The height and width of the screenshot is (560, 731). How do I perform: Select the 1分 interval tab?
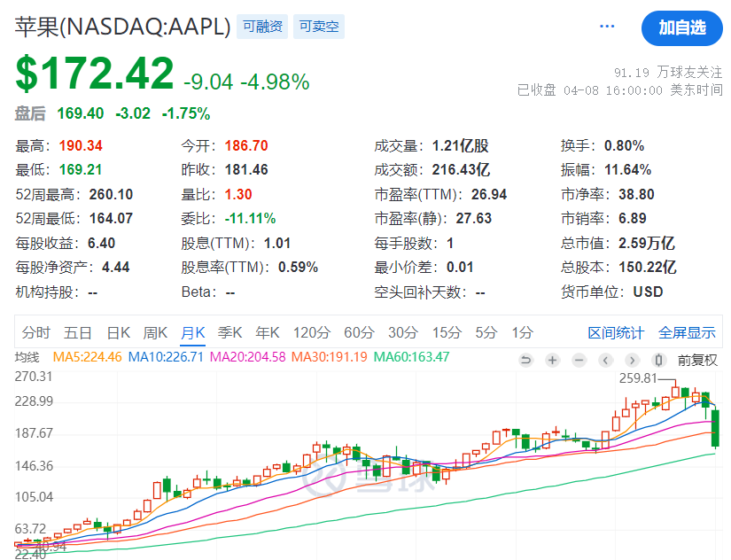(x=522, y=333)
